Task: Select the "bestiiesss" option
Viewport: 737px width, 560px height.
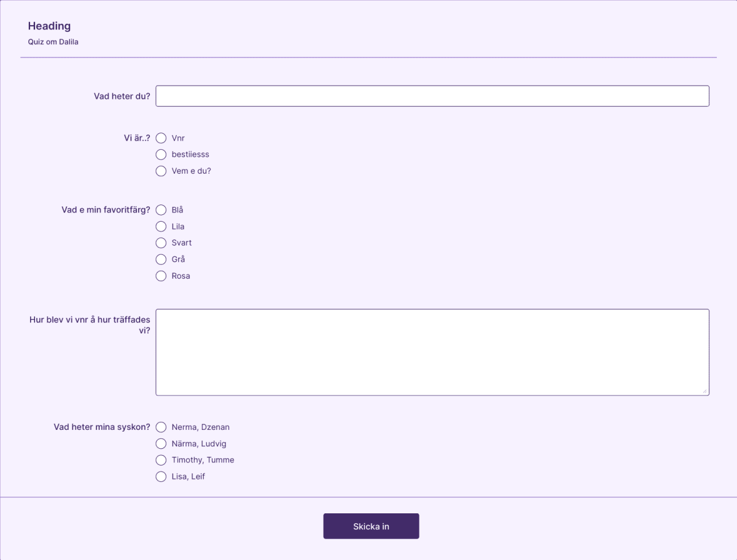Action: pyautogui.click(x=161, y=154)
